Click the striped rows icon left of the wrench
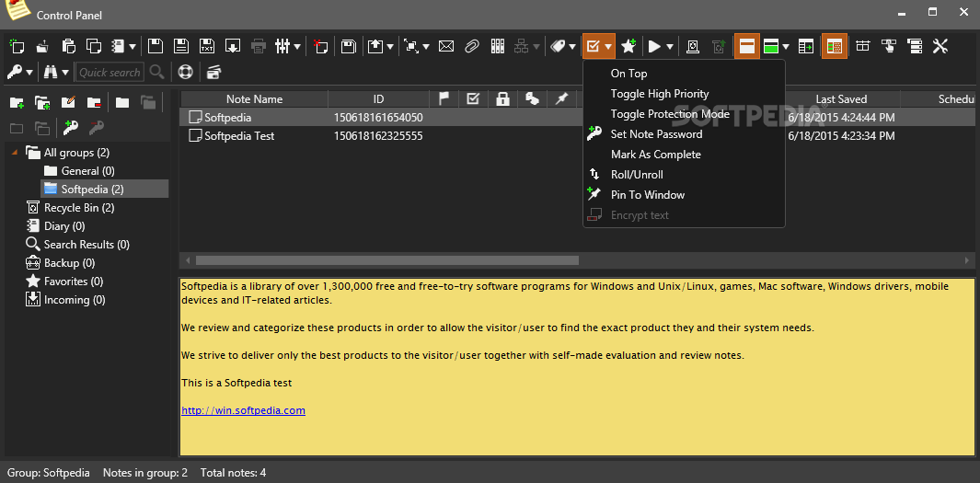 915,46
